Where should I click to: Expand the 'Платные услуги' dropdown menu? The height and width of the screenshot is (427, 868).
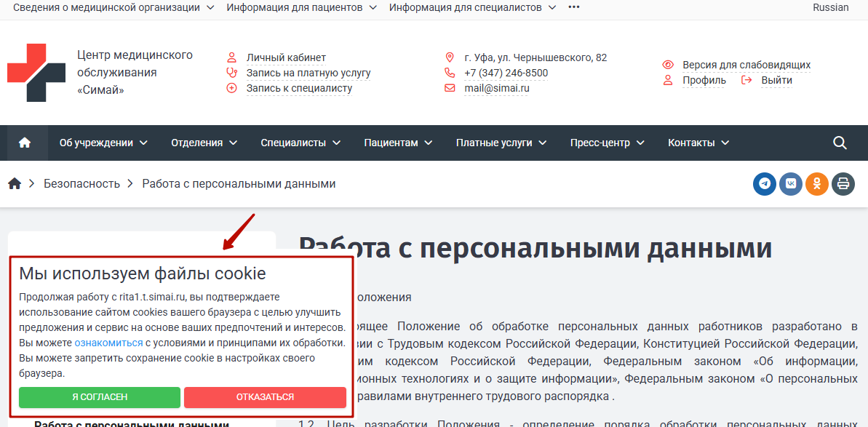(501, 143)
